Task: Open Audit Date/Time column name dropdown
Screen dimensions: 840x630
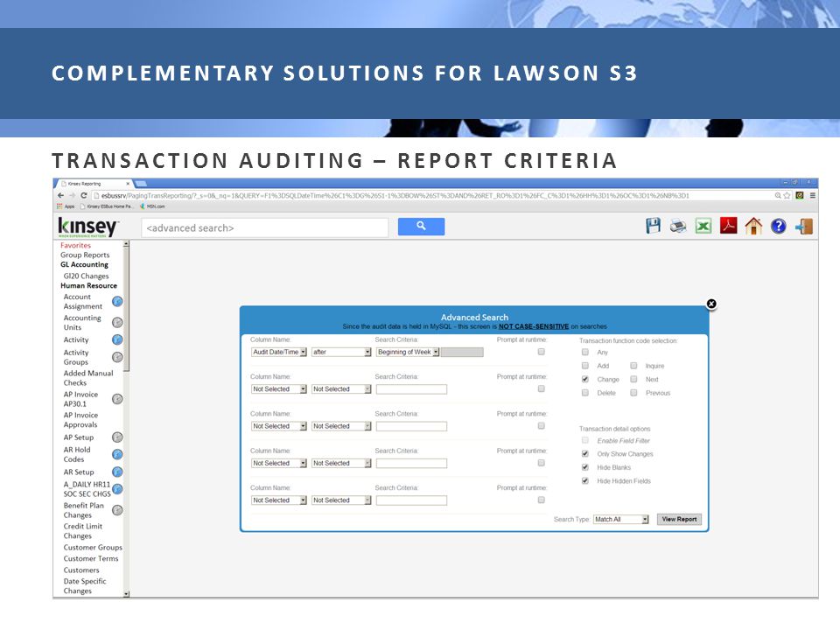Action: tap(279, 352)
